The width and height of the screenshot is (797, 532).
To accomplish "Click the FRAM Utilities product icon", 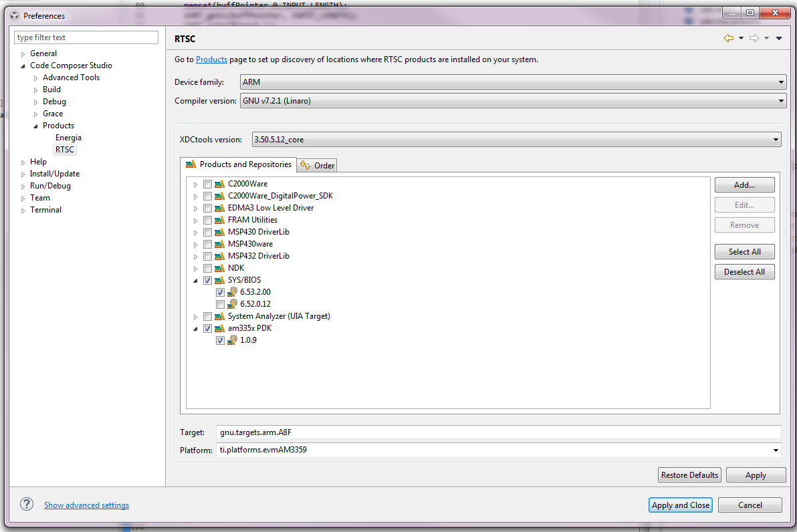I will (219, 220).
